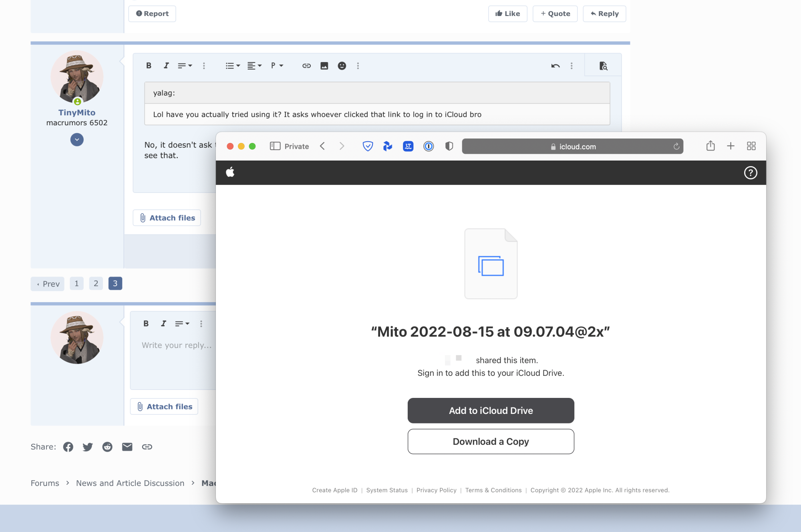
Task: Click the editor preview icon
Action: (x=603, y=66)
